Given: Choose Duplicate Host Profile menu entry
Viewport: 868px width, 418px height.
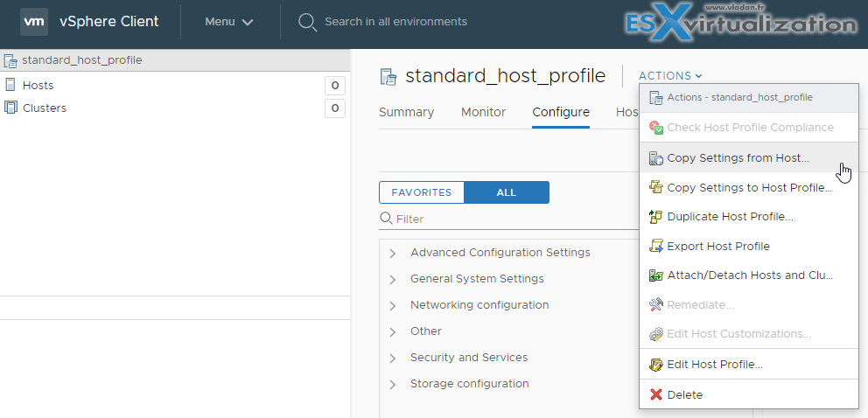Looking at the screenshot, I should click(749, 217).
